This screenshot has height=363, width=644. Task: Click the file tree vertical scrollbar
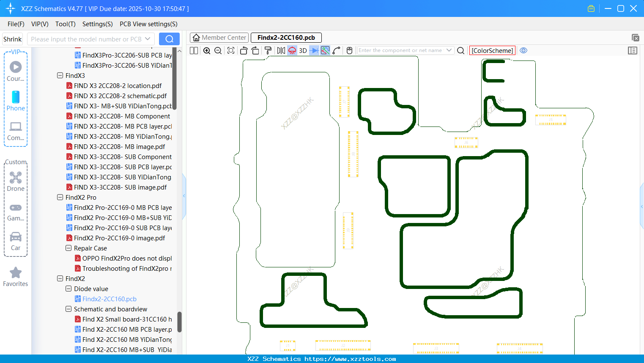point(179,322)
